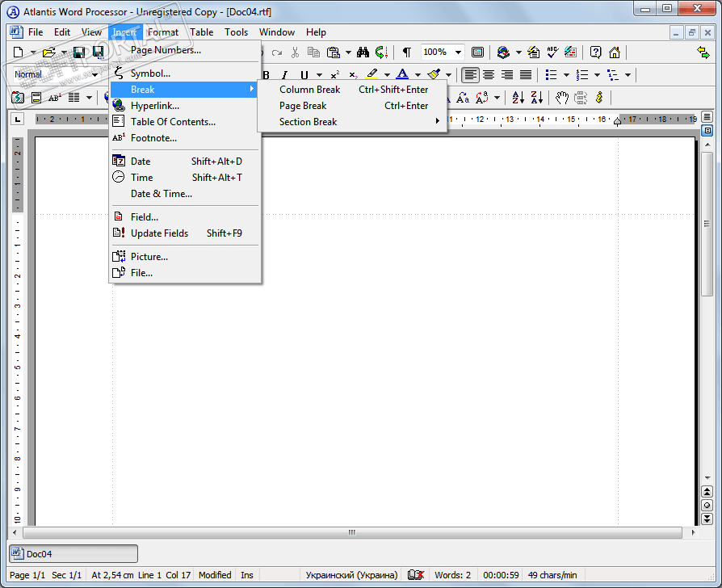Save document with first floppy disk icon
722x588 pixels.
pos(79,52)
